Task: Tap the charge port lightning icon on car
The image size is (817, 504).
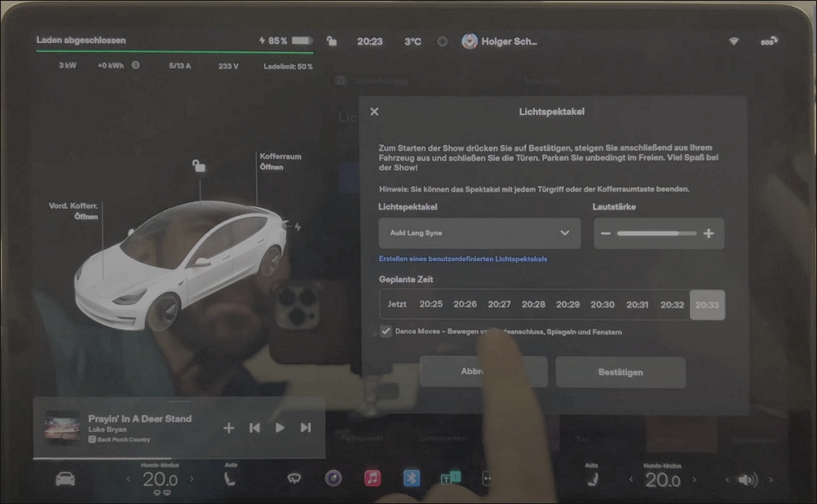Action: (x=298, y=227)
